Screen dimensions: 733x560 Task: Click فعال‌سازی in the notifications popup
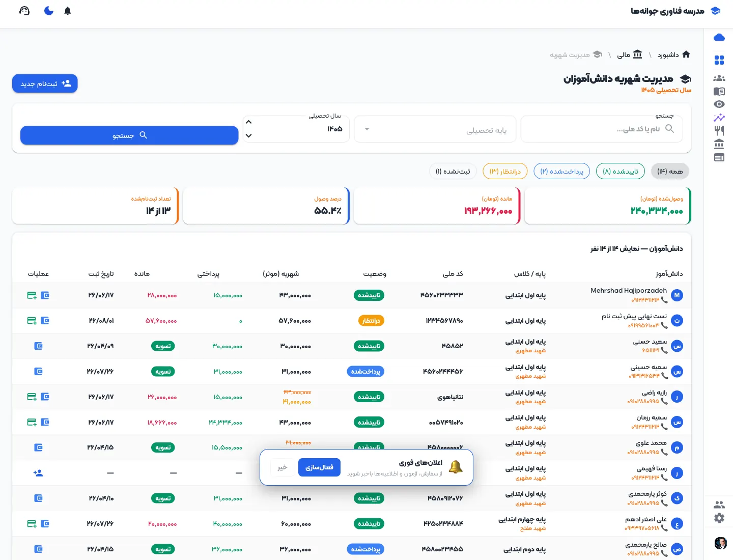(319, 467)
